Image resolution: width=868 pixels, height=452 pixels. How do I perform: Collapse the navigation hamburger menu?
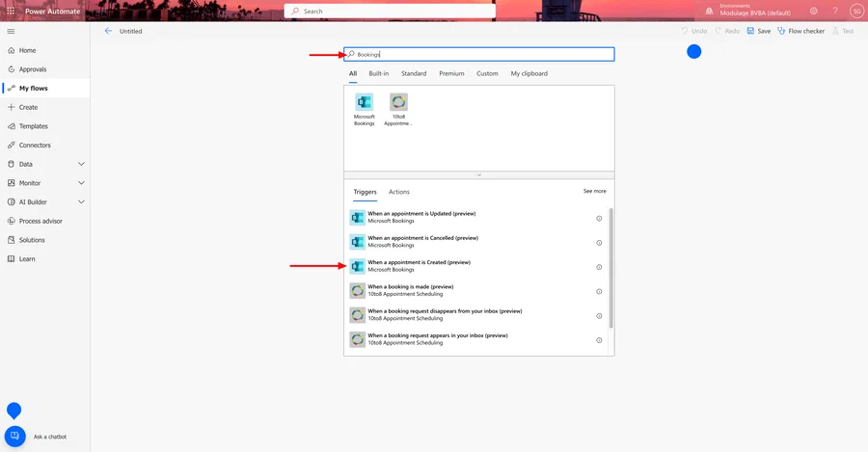tap(11, 32)
